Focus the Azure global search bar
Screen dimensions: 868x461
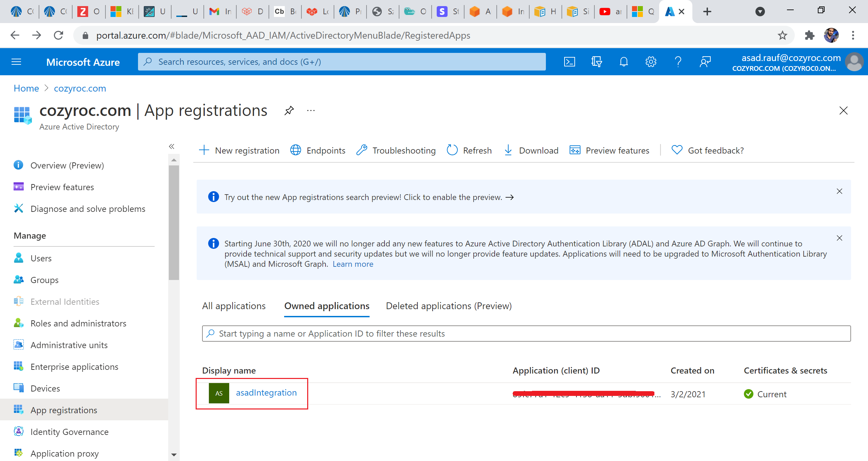coord(342,62)
